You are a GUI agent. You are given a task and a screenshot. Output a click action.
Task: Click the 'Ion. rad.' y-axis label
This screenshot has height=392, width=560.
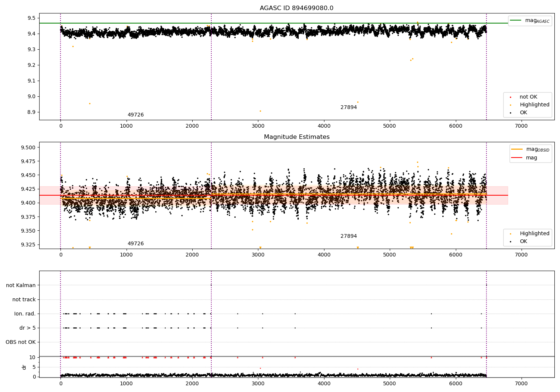pyautogui.click(x=25, y=314)
